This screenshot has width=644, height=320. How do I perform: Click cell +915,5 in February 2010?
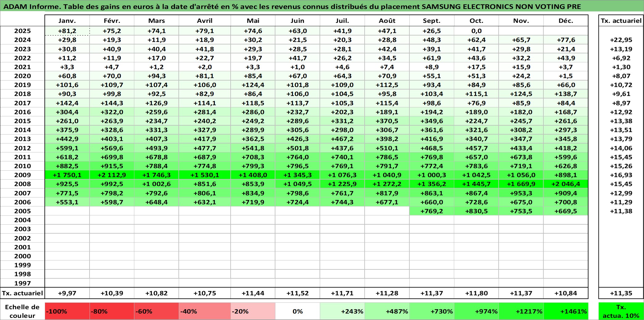click(112, 166)
